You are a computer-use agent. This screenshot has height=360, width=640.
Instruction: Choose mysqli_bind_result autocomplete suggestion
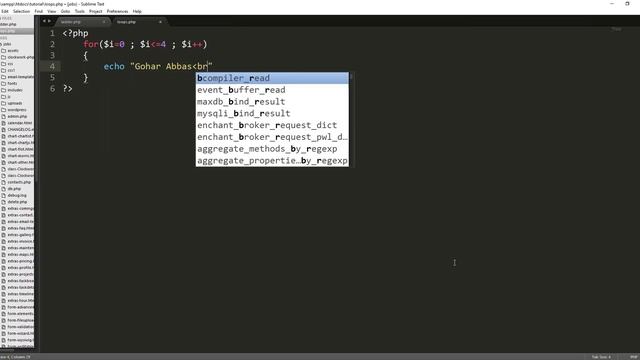(x=272, y=113)
